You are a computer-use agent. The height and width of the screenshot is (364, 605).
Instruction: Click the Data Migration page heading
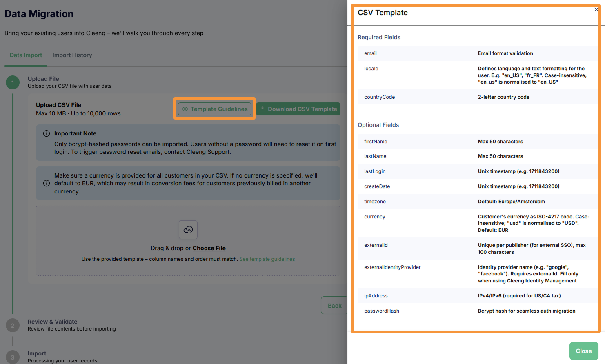(x=39, y=14)
